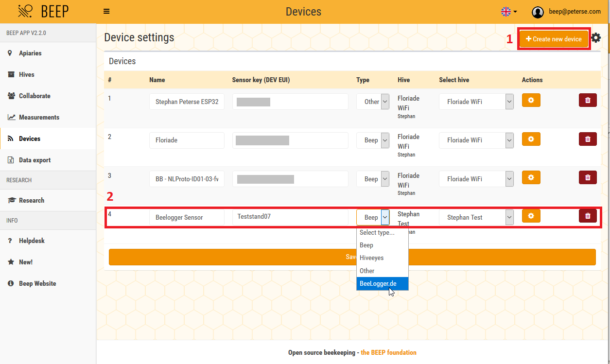Open the language flag selector
The height and width of the screenshot is (364, 610).
509,12
